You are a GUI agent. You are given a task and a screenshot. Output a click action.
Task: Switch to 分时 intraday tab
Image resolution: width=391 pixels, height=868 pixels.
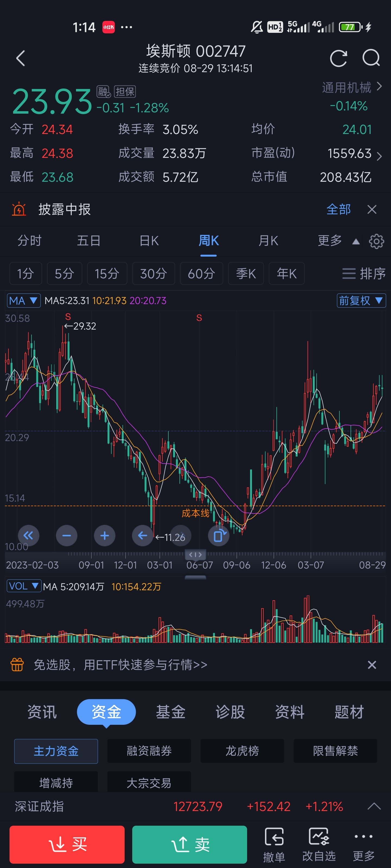(x=29, y=241)
